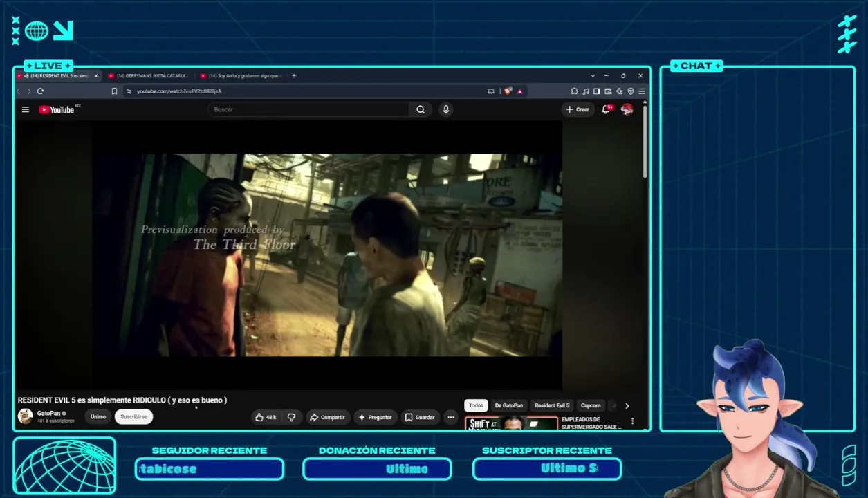The image size is (868, 498).
Task: Click the sparkle AI icon in browser toolbar
Action: click(619, 91)
